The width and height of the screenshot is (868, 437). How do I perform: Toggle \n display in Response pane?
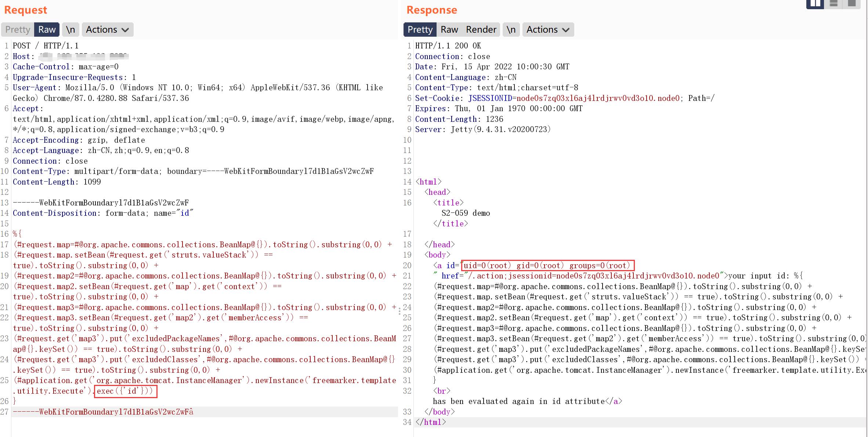(x=511, y=30)
